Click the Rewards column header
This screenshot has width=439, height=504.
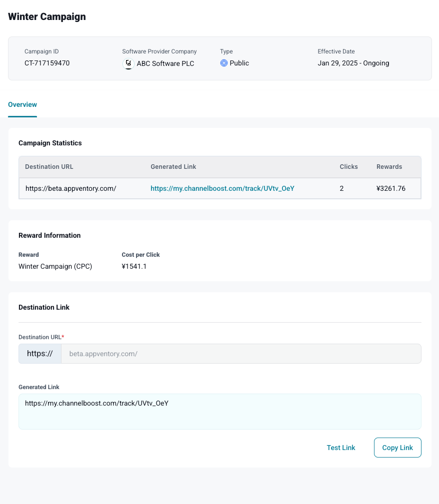(x=389, y=167)
